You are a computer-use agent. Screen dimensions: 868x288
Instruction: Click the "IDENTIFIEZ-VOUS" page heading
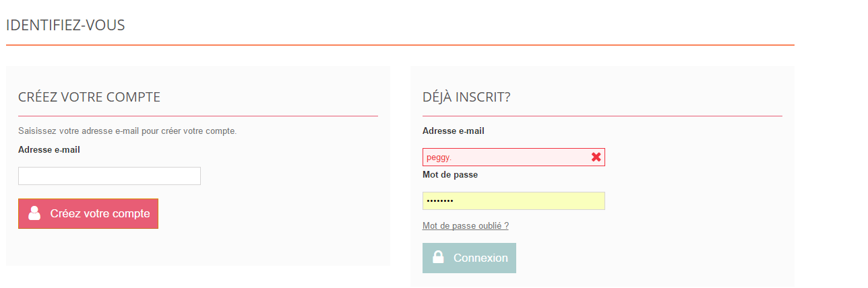tap(65, 26)
